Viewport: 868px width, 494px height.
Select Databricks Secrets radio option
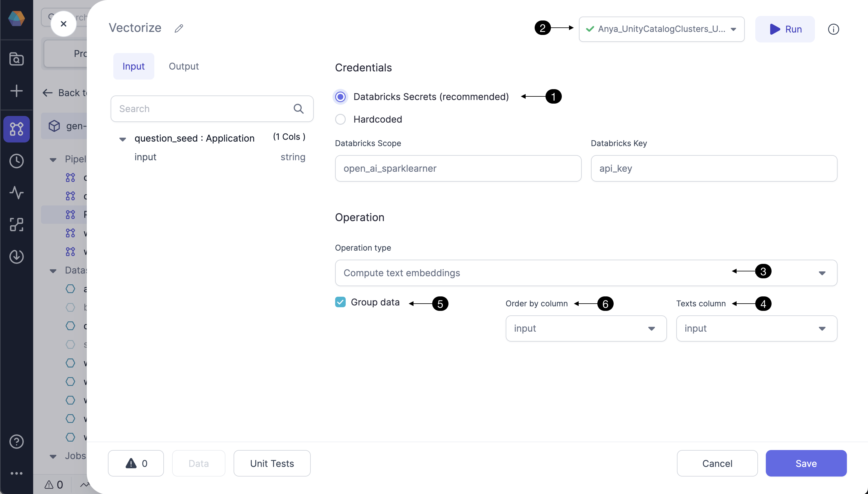click(x=341, y=97)
